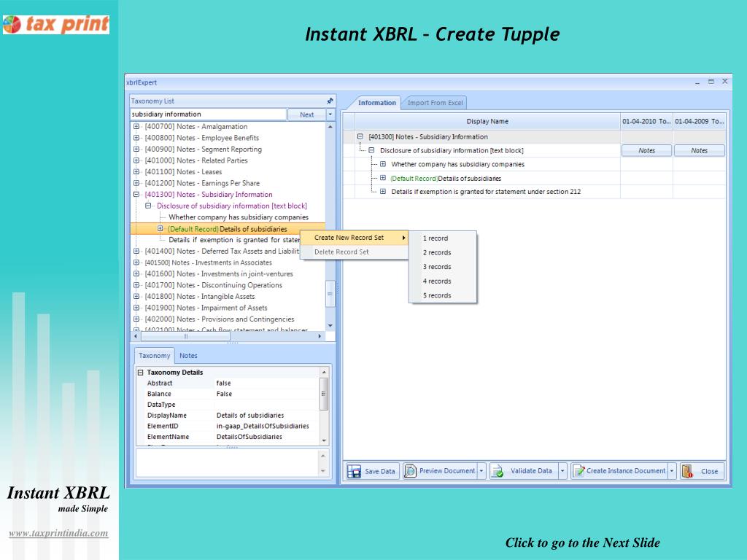The width and height of the screenshot is (747, 560).
Task: Select 3 records from submenu
Action: (x=443, y=267)
